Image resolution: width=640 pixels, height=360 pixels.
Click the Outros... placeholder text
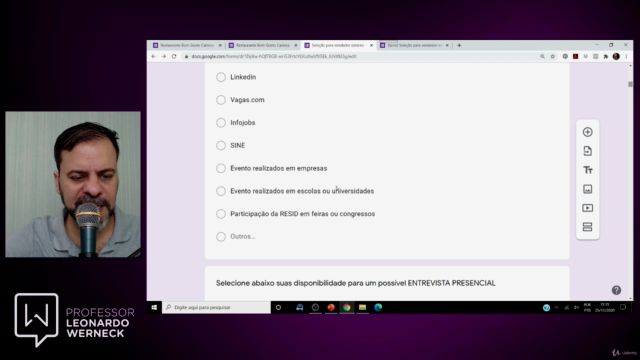(x=242, y=237)
